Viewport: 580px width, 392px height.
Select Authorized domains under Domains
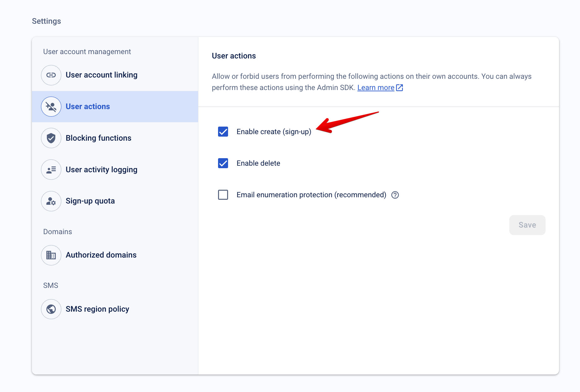click(x=101, y=255)
